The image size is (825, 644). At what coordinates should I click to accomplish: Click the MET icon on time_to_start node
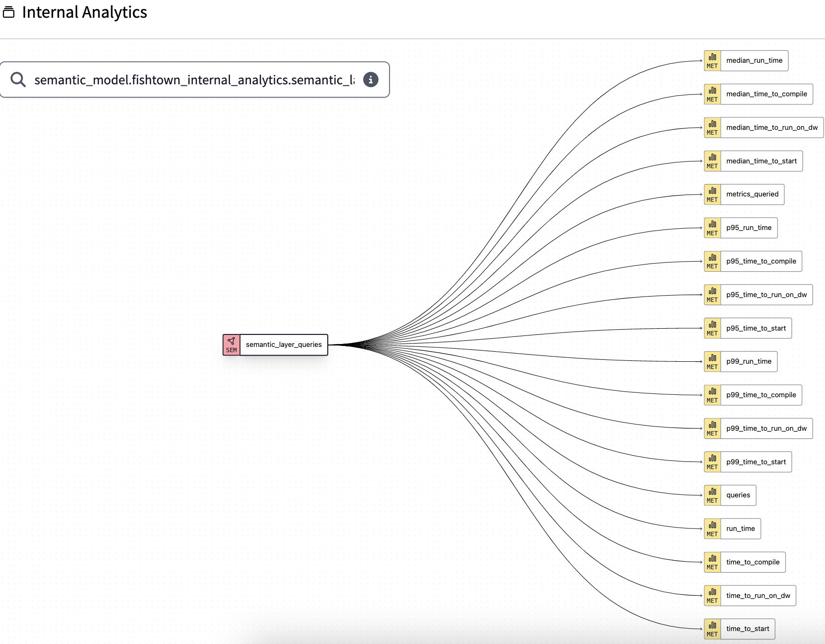click(712, 628)
